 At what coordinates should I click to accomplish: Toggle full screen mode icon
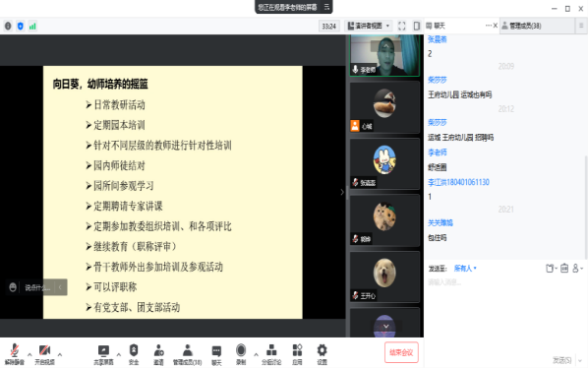401,26
